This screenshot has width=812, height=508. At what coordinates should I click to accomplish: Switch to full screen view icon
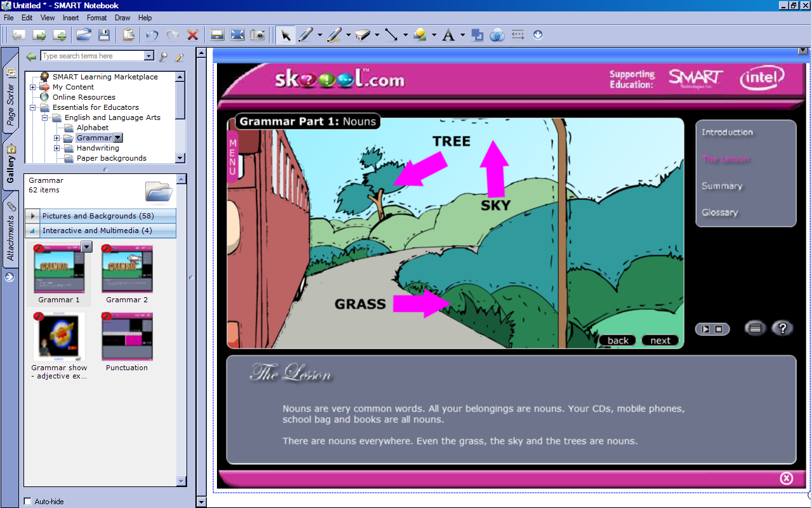tap(237, 35)
